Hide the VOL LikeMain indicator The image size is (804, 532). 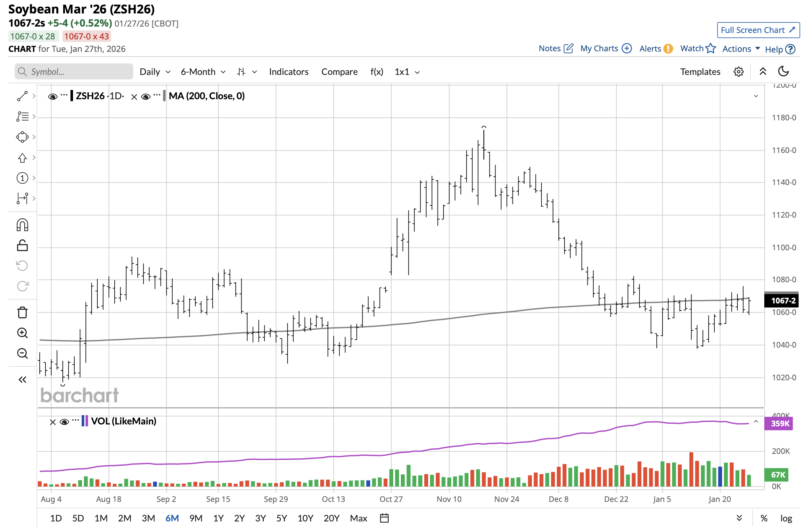pos(64,422)
